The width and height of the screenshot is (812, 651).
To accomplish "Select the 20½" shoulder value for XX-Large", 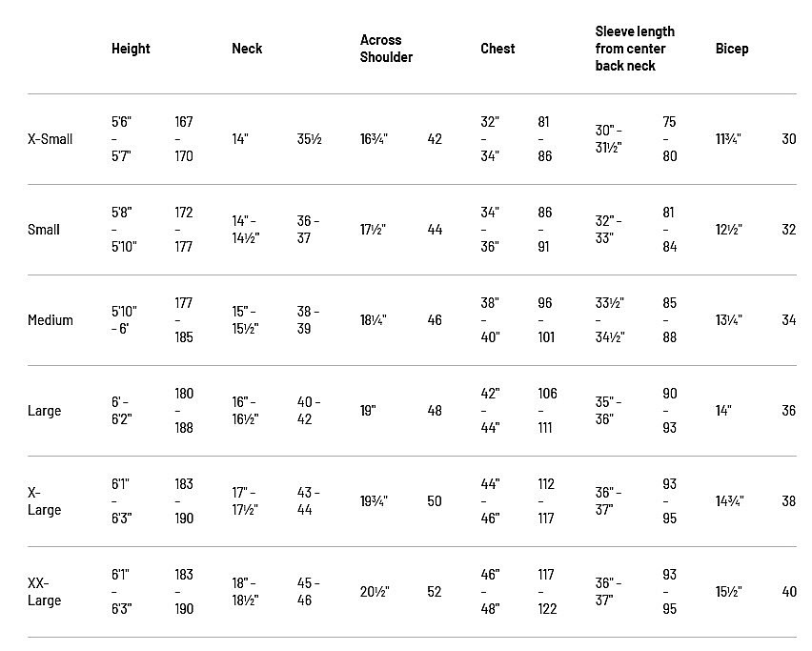I will point(375,592).
